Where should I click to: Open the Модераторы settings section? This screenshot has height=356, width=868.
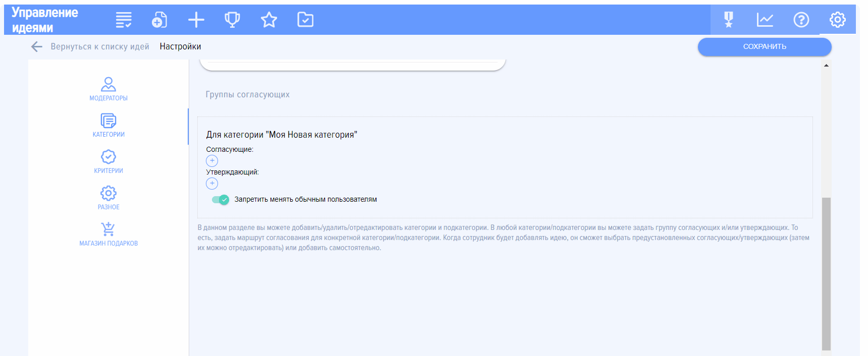[x=108, y=89]
